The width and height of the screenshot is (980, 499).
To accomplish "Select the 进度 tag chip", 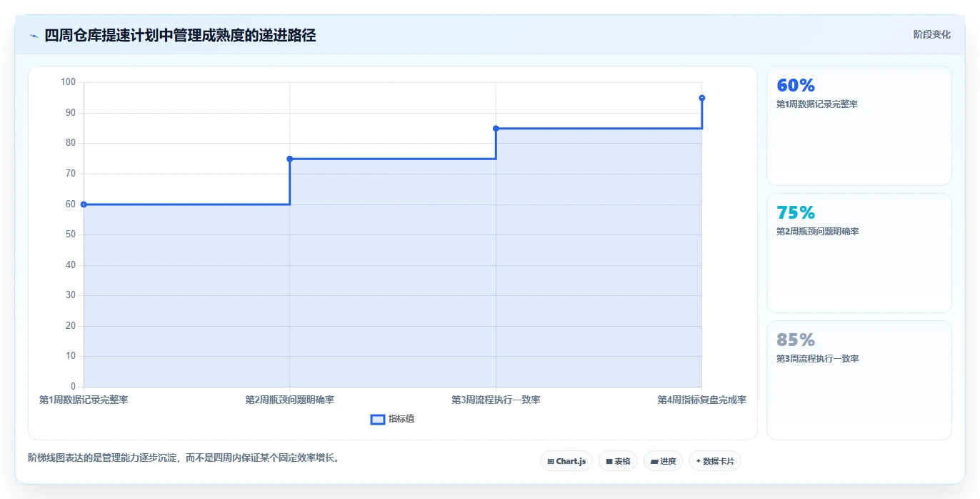I will click(x=663, y=461).
